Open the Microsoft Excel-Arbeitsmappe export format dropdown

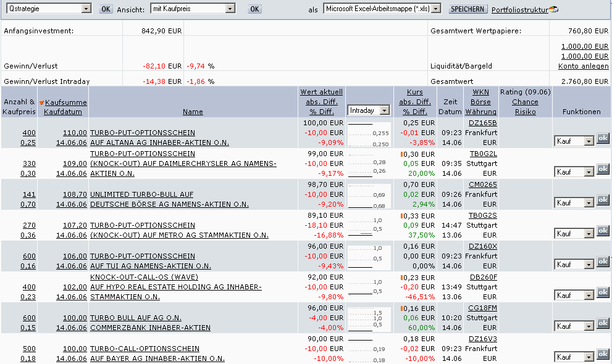(437, 9)
